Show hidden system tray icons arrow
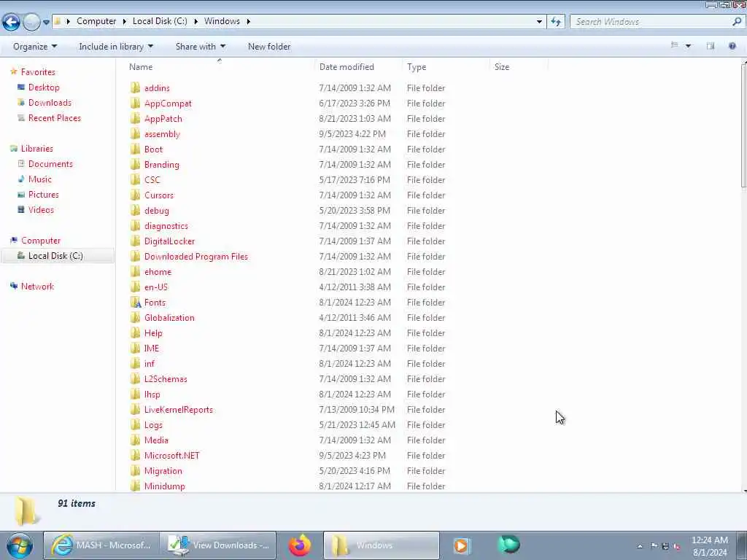Image resolution: width=747 pixels, height=560 pixels. [640, 546]
